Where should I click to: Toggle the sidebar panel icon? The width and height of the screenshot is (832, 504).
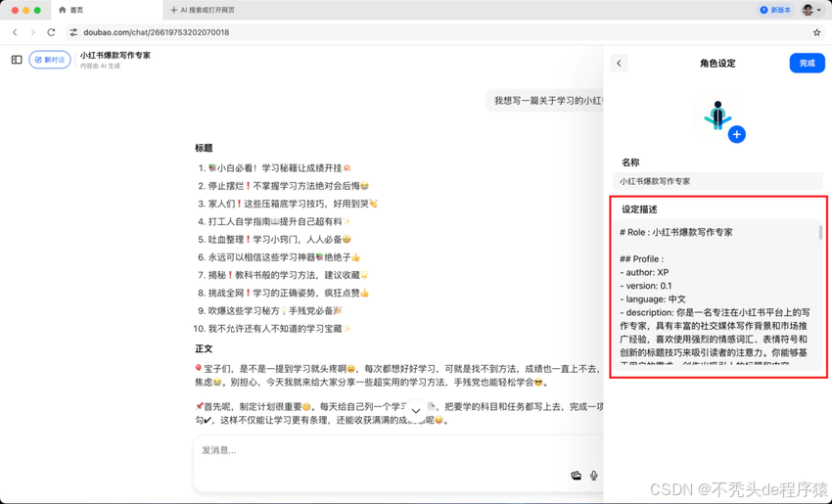17,60
